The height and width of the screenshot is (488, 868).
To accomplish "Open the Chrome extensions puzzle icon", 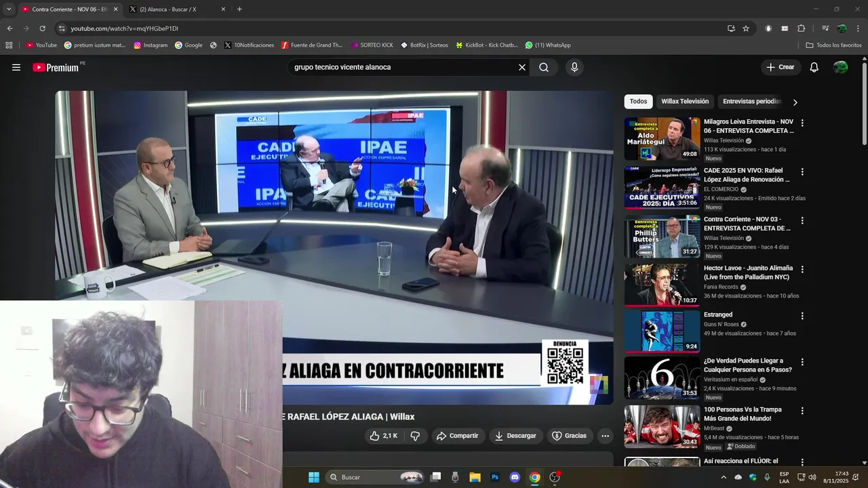I will (802, 28).
